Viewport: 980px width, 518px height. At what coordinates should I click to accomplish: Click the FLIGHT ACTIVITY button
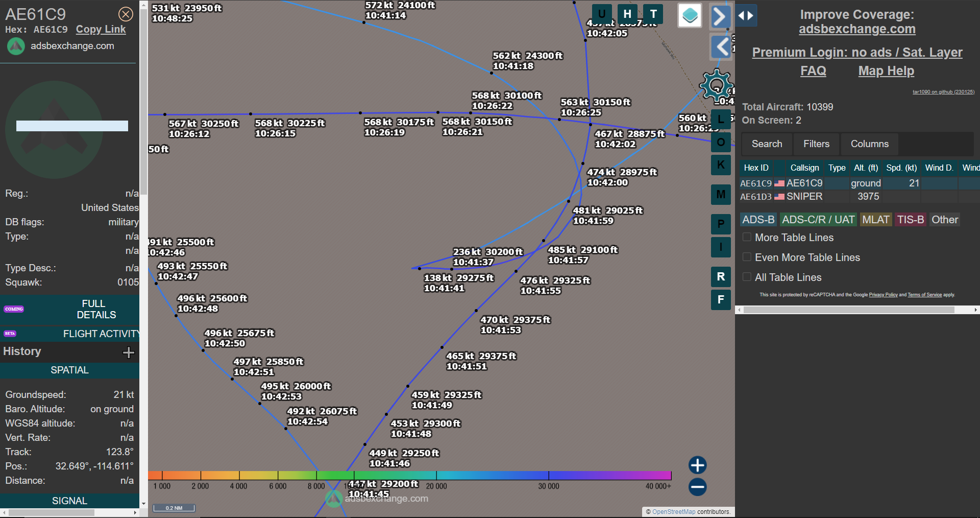[x=70, y=334]
